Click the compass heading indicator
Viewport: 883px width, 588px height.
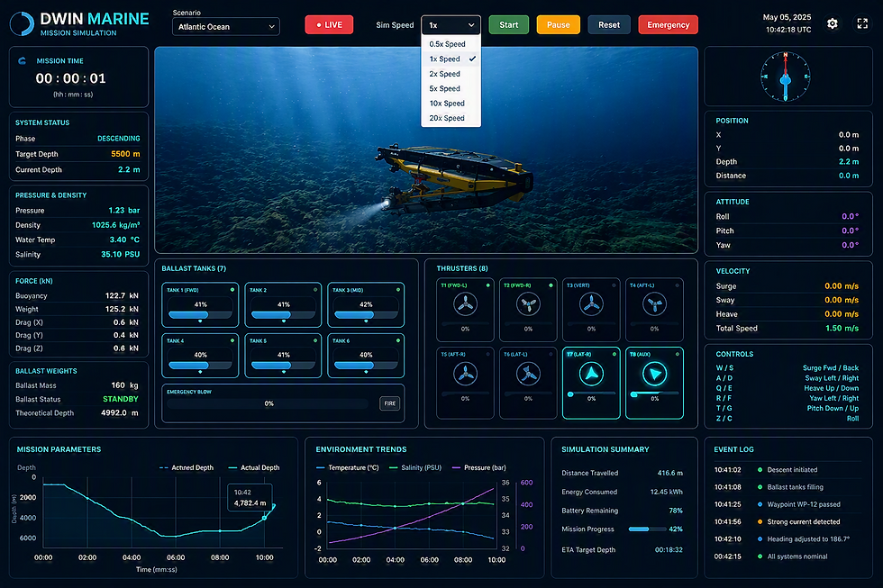pos(785,77)
